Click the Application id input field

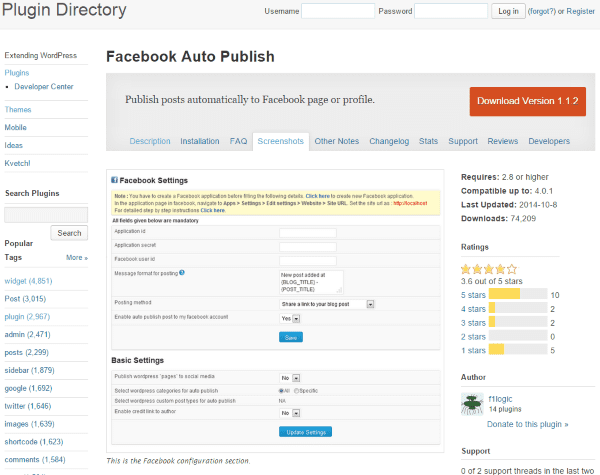[308, 233]
